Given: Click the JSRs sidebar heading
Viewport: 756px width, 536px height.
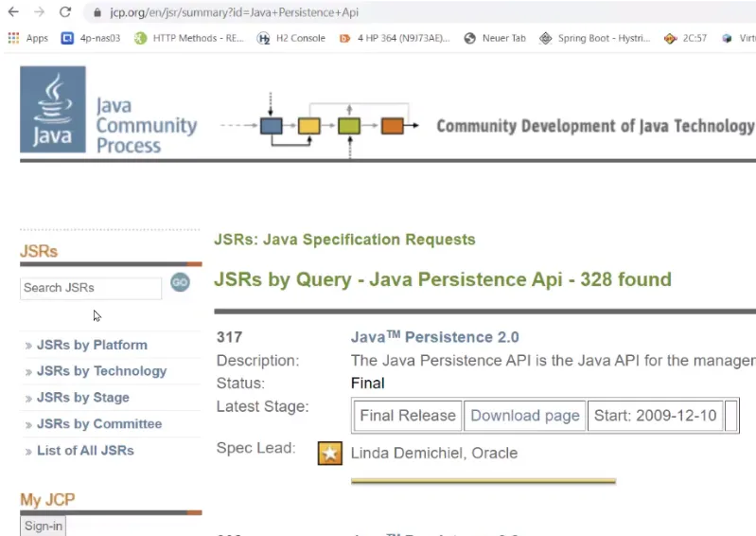Looking at the screenshot, I should [x=39, y=251].
